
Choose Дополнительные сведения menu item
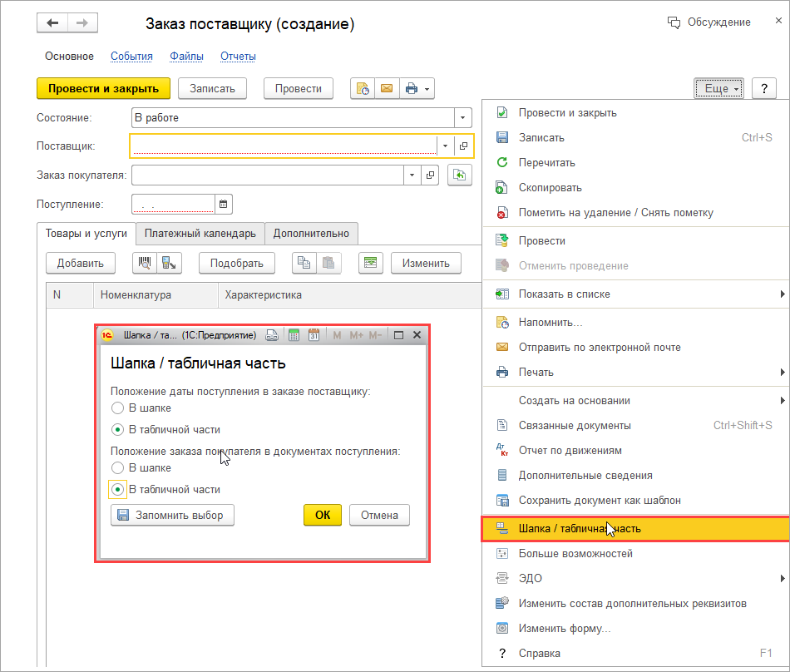coord(636,476)
